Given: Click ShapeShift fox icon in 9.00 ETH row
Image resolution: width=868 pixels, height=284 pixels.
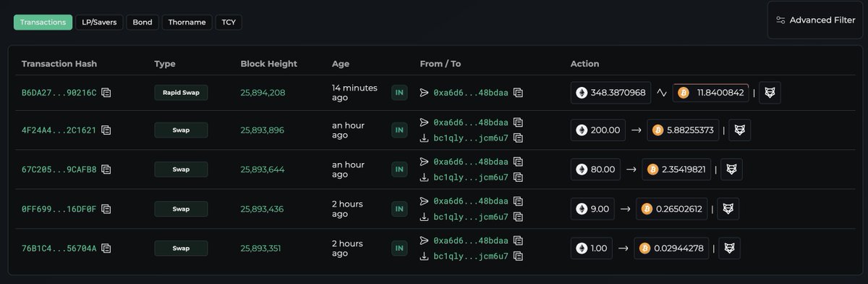Looking at the screenshot, I should pyautogui.click(x=728, y=209).
